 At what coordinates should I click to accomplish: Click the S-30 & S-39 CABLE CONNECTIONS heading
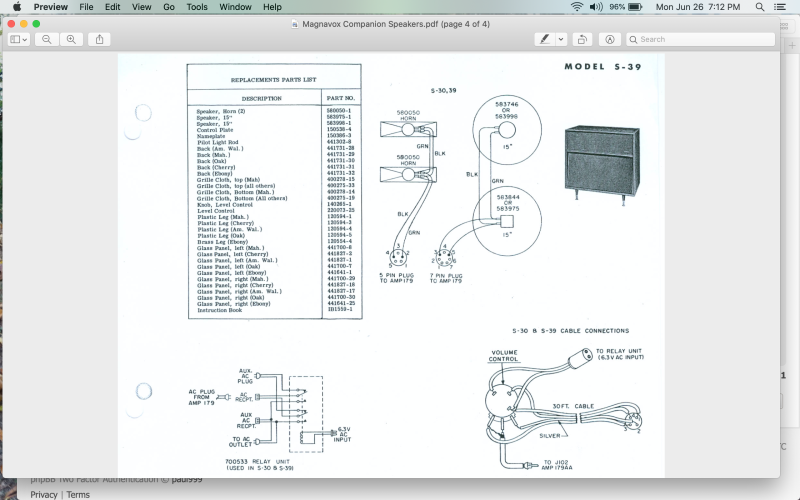[570, 331]
